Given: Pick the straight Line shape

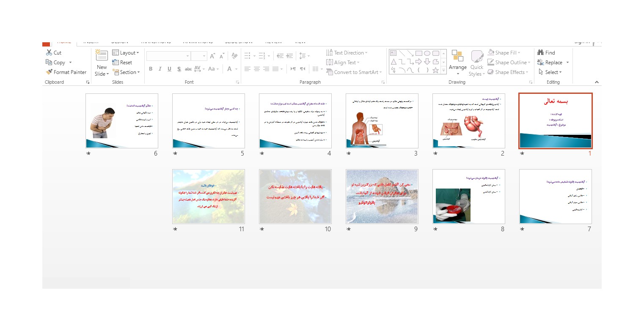Looking at the screenshot, I should pyautogui.click(x=402, y=53).
